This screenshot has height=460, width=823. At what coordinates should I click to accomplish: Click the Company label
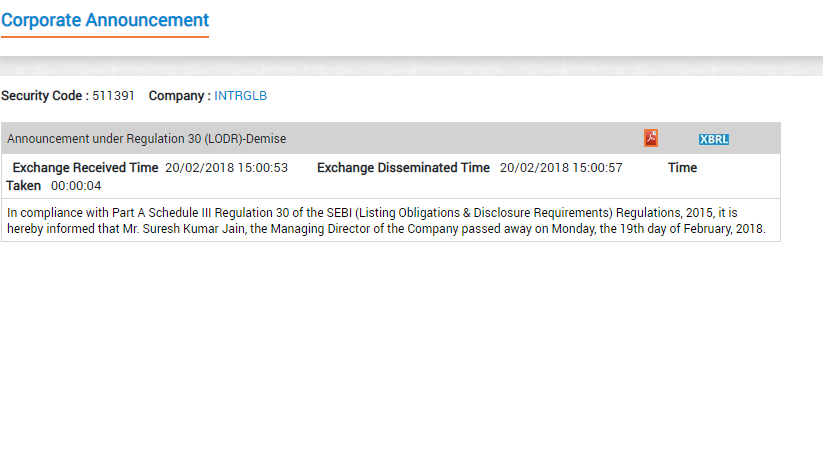180,96
